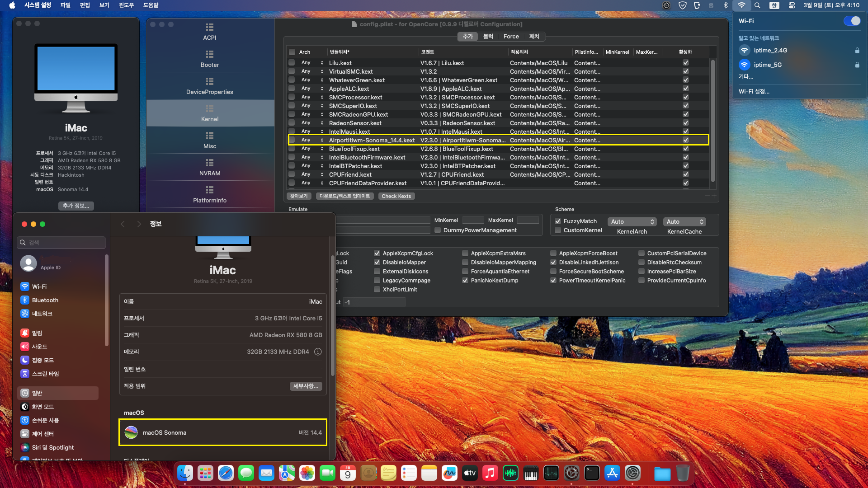Open the KernelArch Auto dropdown
The width and height of the screenshot is (868, 488).
click(x=632, y=222)
